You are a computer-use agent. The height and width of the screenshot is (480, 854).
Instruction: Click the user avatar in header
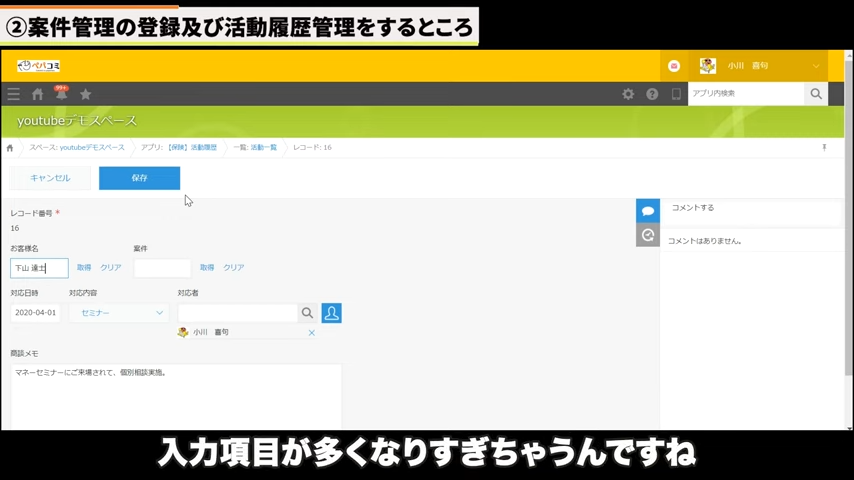708,66
